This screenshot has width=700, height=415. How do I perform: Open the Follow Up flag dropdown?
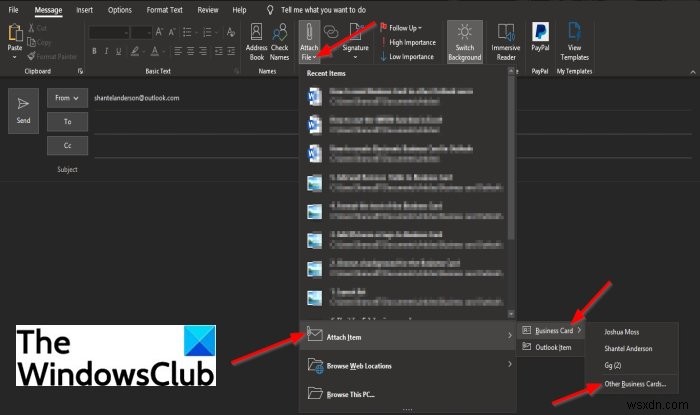pos(401,28)
